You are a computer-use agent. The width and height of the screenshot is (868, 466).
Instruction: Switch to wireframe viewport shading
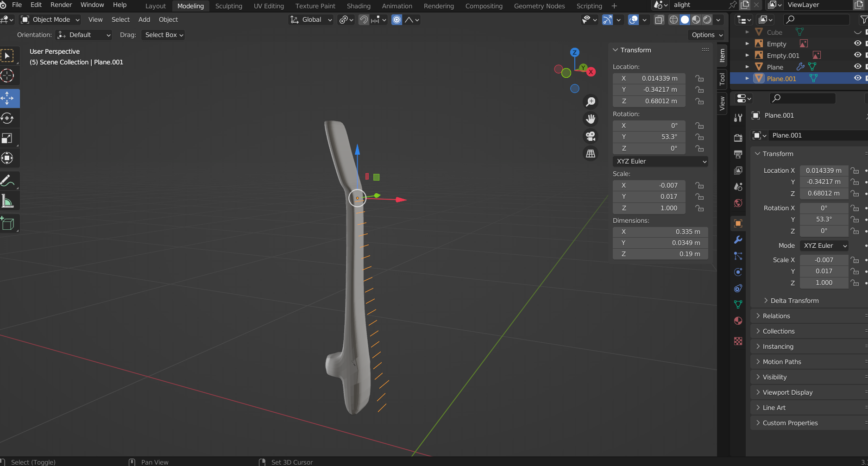tap(673, 19)
